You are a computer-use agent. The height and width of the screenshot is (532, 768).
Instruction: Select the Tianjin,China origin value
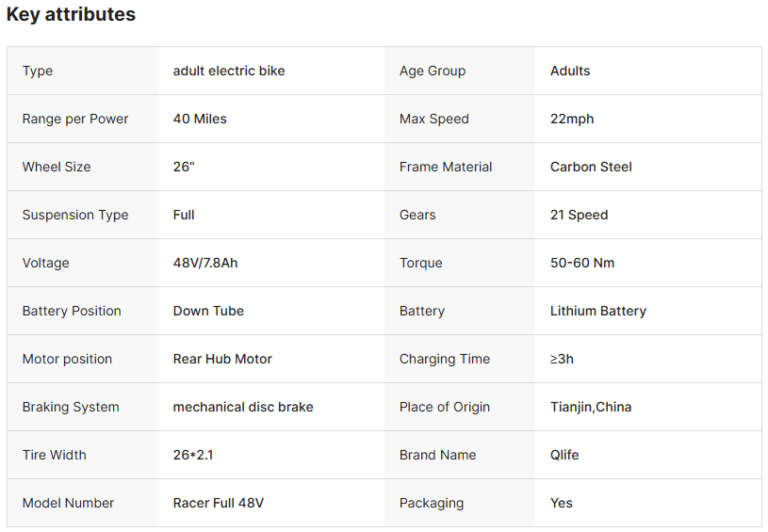tap(591, 407)
